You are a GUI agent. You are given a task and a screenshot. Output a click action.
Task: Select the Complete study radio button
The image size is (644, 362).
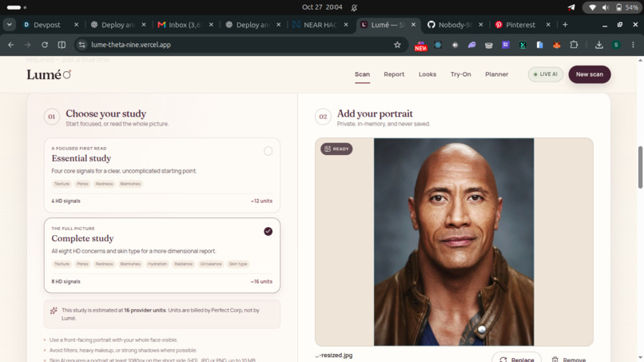tap(268, 231)
